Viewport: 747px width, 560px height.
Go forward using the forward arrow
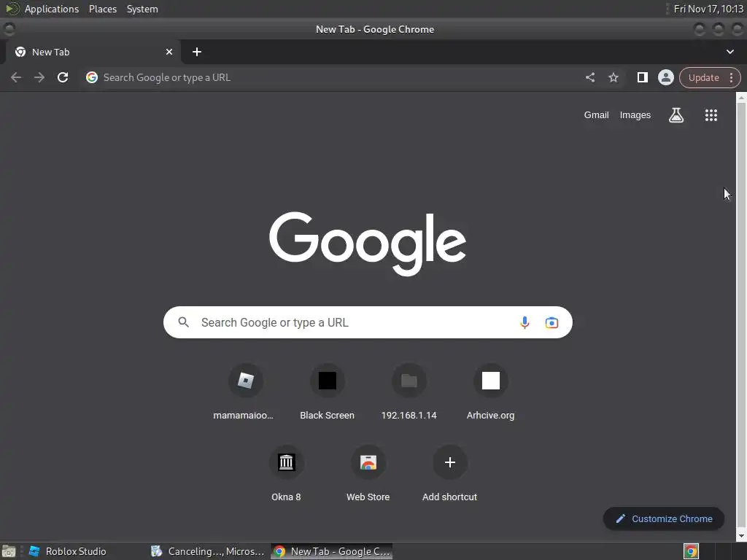tap(39, 77)
